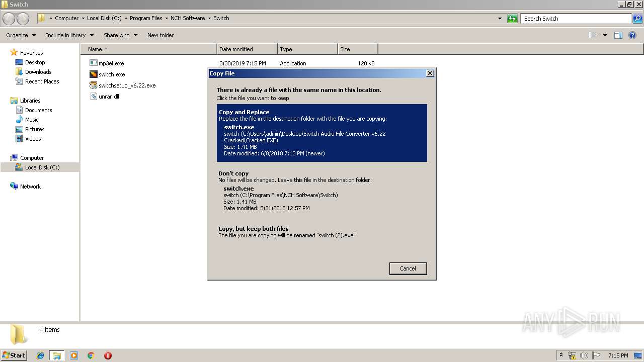Viewport: 644px width, 362px height.
Task: Sort by the Date modified column
Action: coord(247,49)
